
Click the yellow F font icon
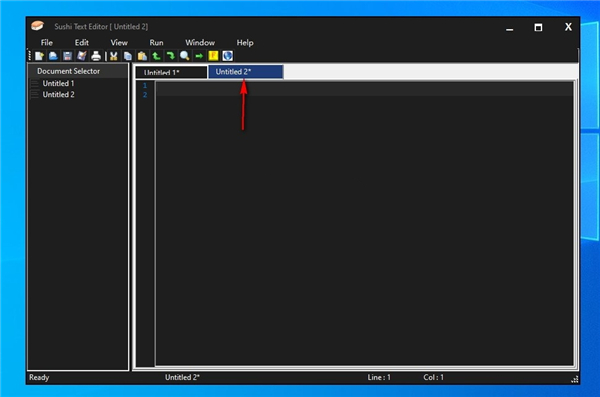[x=213, y=56]
